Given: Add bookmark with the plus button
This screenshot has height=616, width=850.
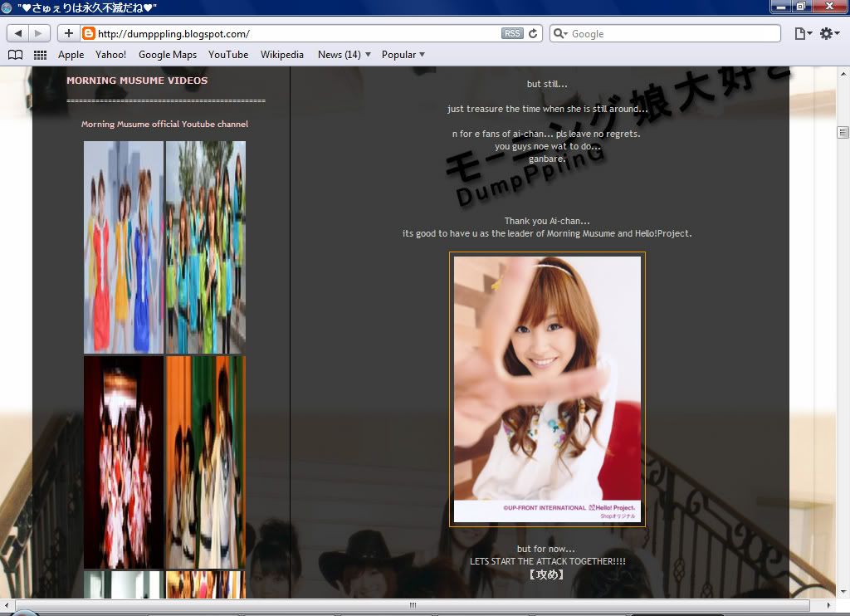Looking at the screenshot, I should pos(69,33).
